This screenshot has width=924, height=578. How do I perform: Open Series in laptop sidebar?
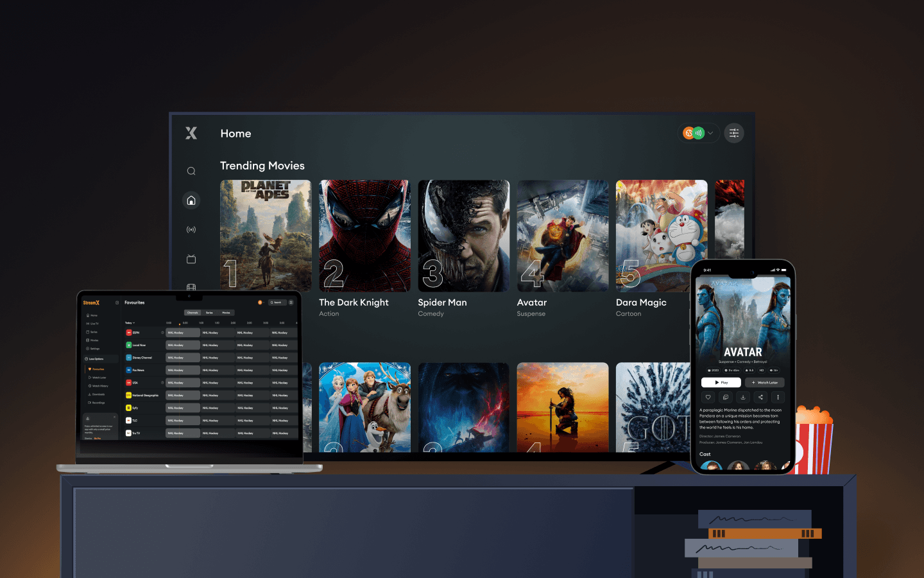tap(92, 332)
